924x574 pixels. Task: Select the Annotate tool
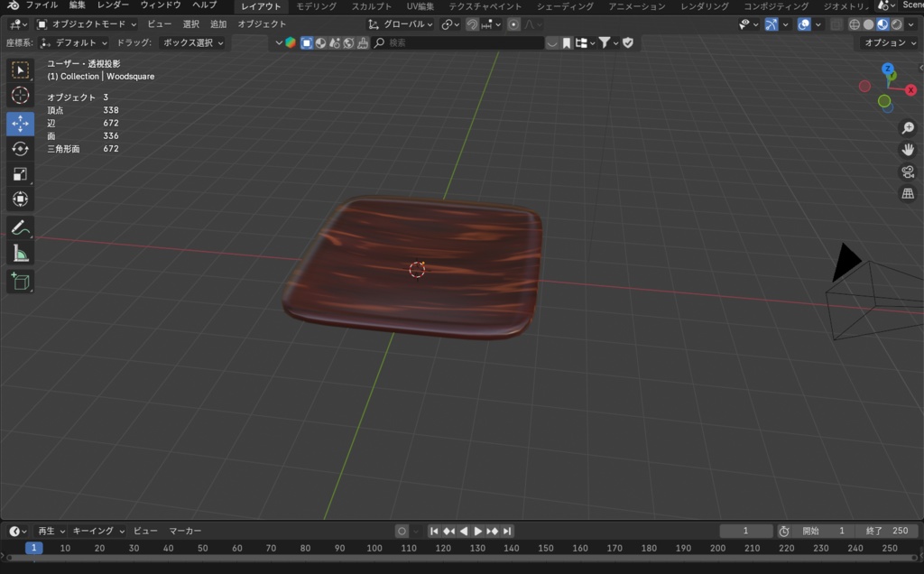20,227
